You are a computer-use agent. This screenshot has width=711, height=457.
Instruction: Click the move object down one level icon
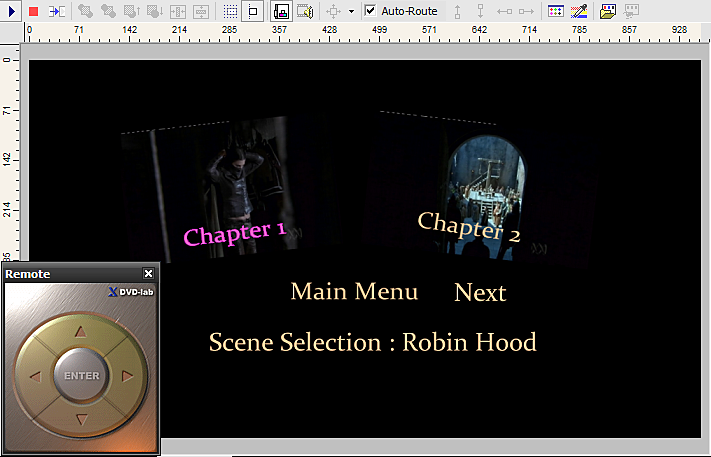[x=155, y=11]
